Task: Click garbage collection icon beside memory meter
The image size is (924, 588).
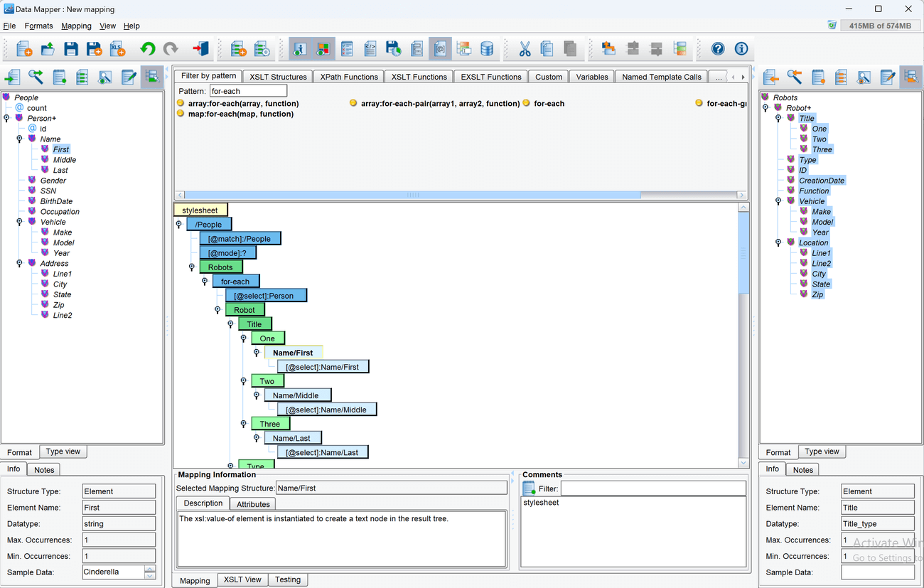Action: coord(832,26)
